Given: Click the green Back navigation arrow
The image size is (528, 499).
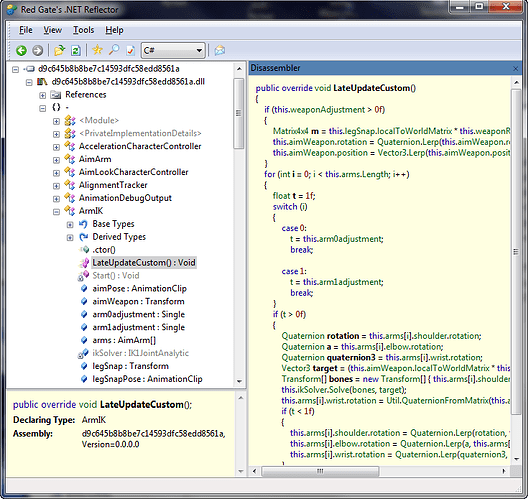Looking at the screenshot, I should coord(21,51).
